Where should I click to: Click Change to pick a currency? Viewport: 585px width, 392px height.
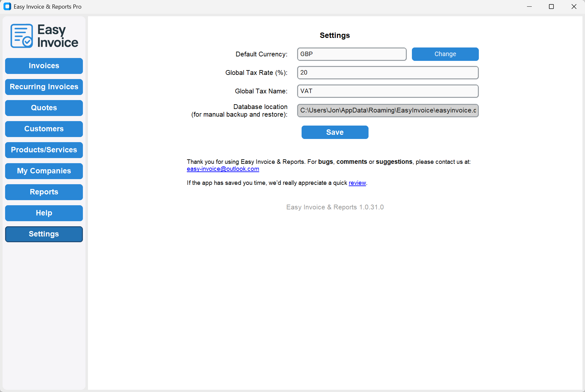(x=445, y=54)
